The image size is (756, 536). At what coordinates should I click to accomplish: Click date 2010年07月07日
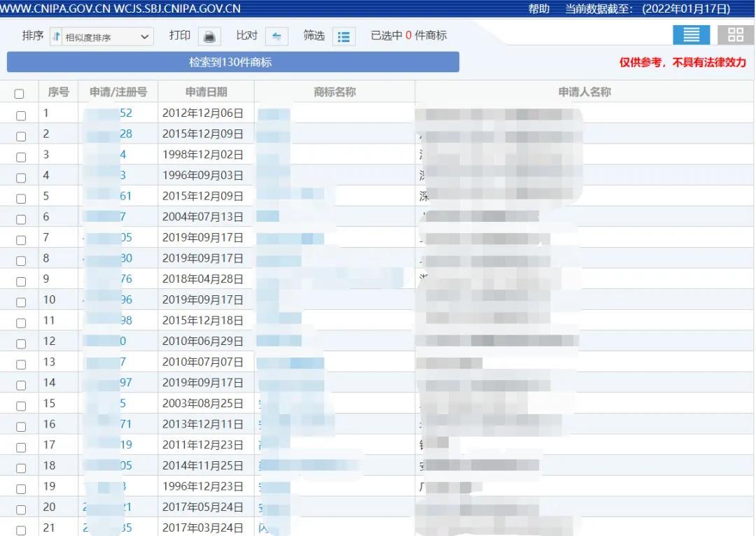click(202, 362)
